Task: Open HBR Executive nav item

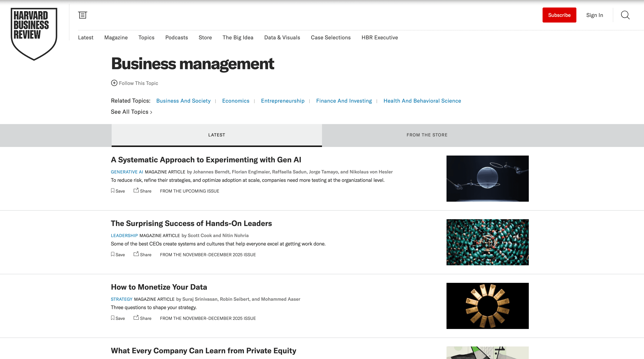Action: [379, 38]
